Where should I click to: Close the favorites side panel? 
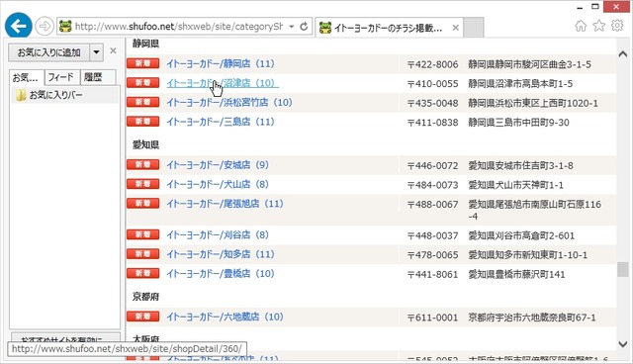tap(113, 50)
